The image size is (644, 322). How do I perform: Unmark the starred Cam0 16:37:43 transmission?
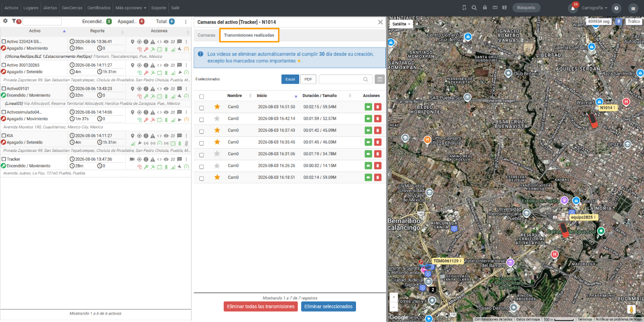tap(217, 130)
